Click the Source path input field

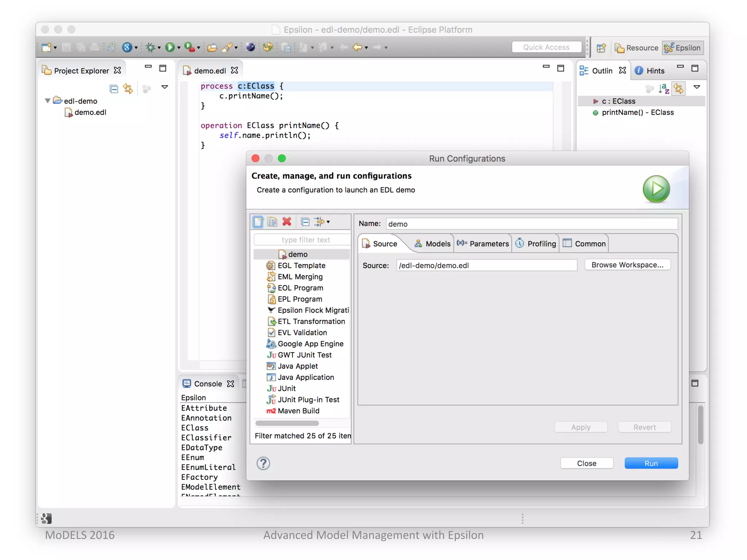(x=487, y=265)
